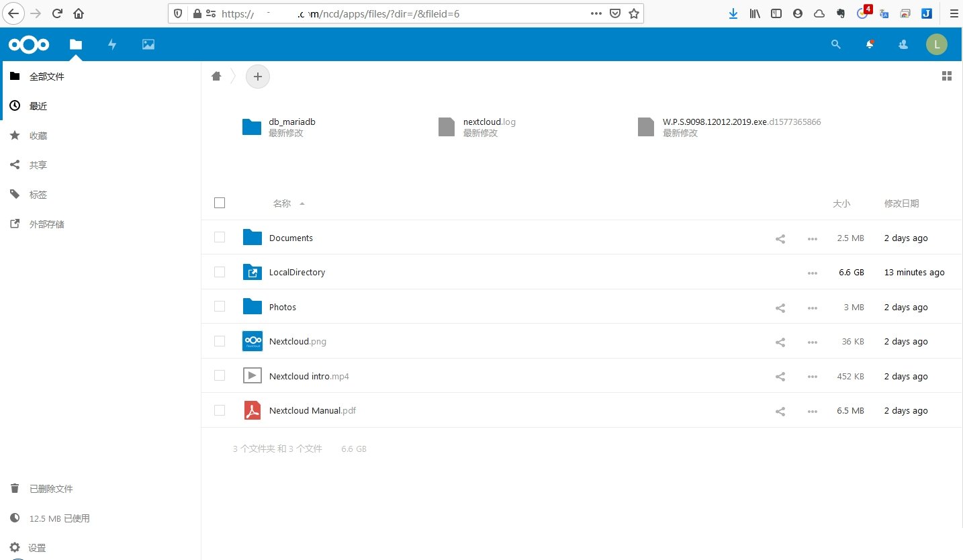Viewport: 963px width, 560px height.
Task: Open the user avatar L menu
Action: click(936, 44)
